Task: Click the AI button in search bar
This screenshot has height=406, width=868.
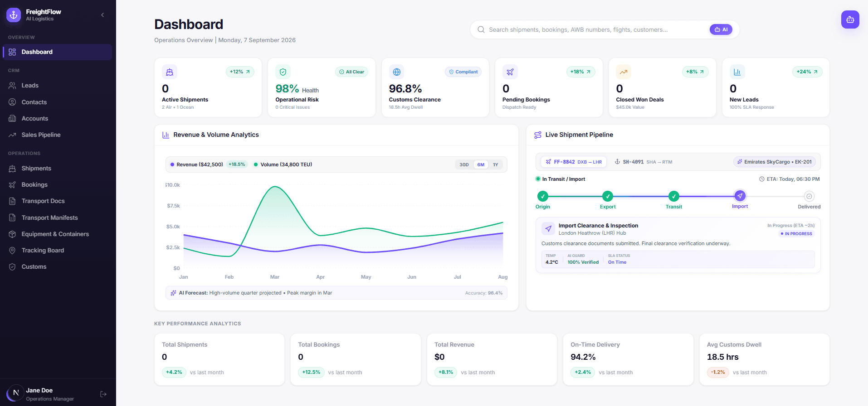Action: coord(721,29)
